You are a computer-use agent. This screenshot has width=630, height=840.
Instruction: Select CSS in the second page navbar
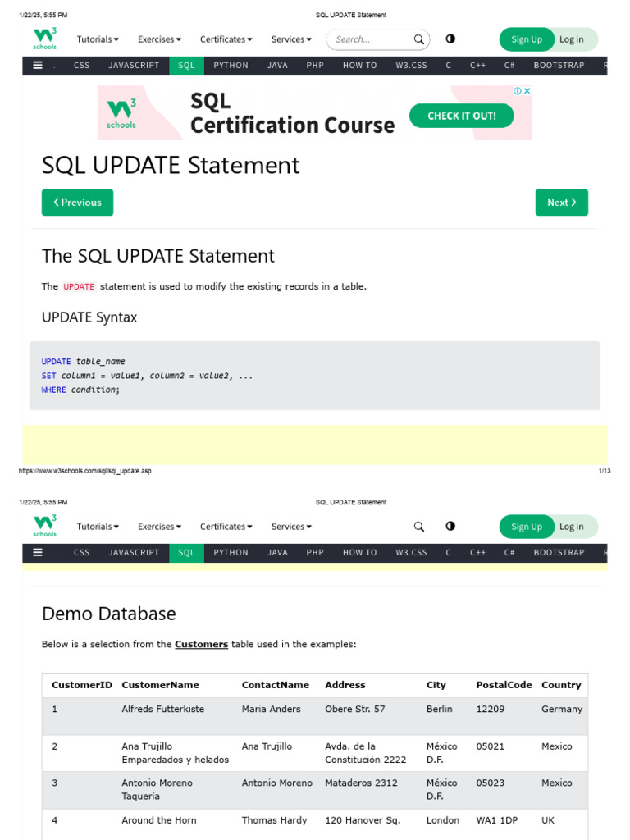click(x=81, y=553)
